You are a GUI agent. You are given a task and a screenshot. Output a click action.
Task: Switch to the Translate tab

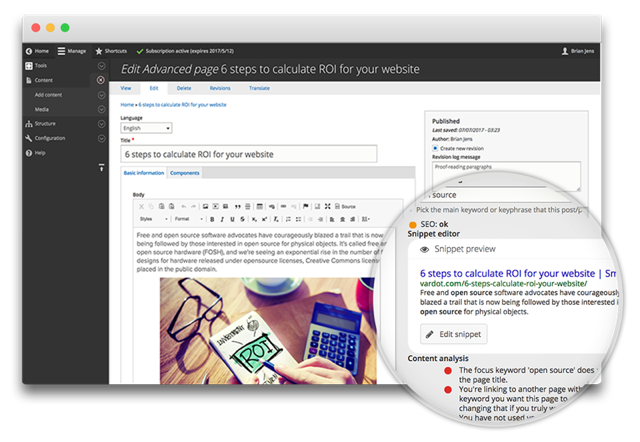260,88
